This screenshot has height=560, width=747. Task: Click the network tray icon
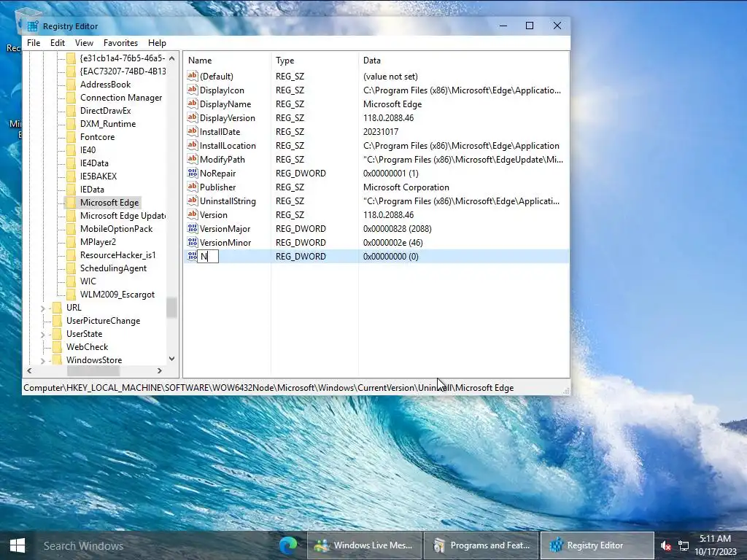[x=684, y=545]
